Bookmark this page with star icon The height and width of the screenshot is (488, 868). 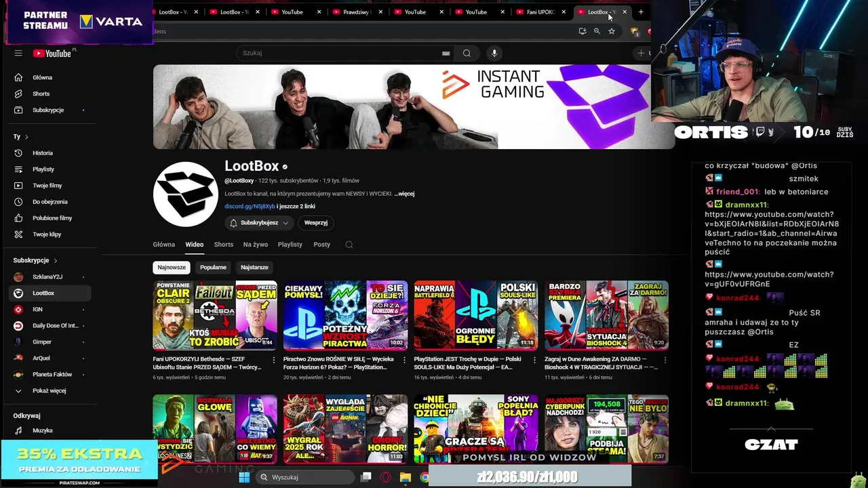[611, 31]
